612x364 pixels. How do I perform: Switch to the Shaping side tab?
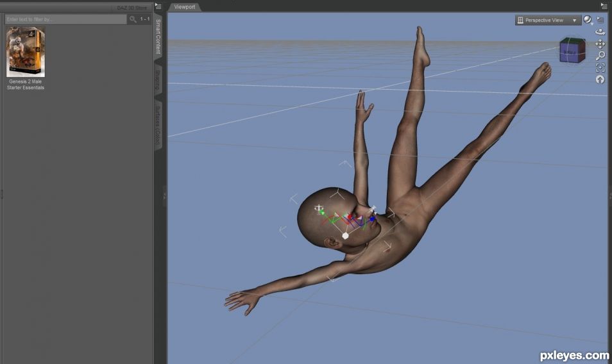[158, 78]
